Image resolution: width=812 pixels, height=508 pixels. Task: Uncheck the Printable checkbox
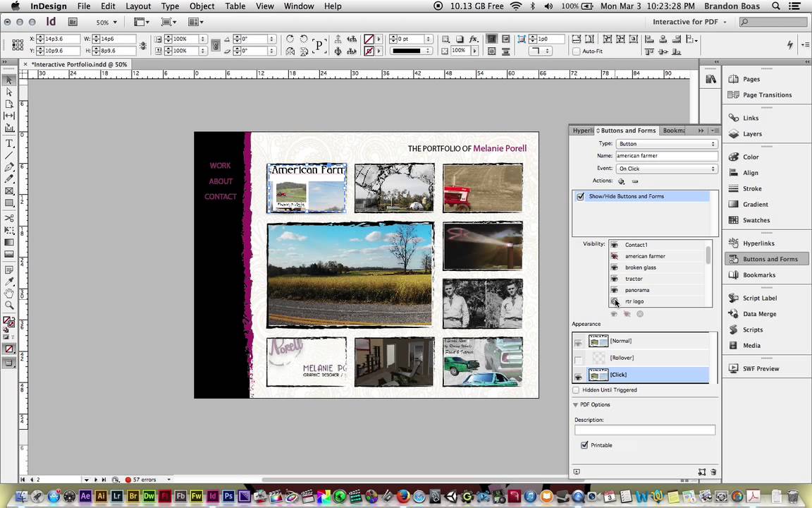tap(584, 445)
